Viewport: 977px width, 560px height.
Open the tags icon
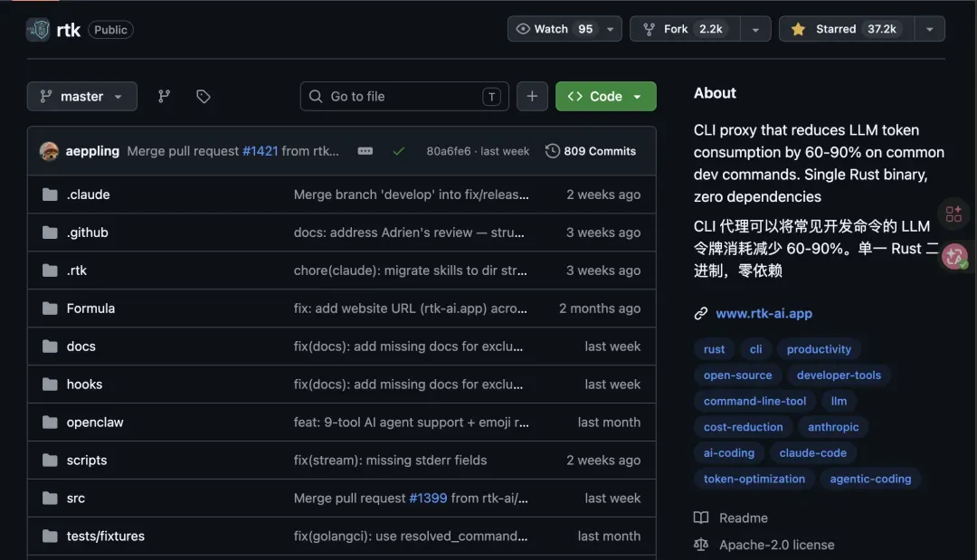[x=204, y=97]
